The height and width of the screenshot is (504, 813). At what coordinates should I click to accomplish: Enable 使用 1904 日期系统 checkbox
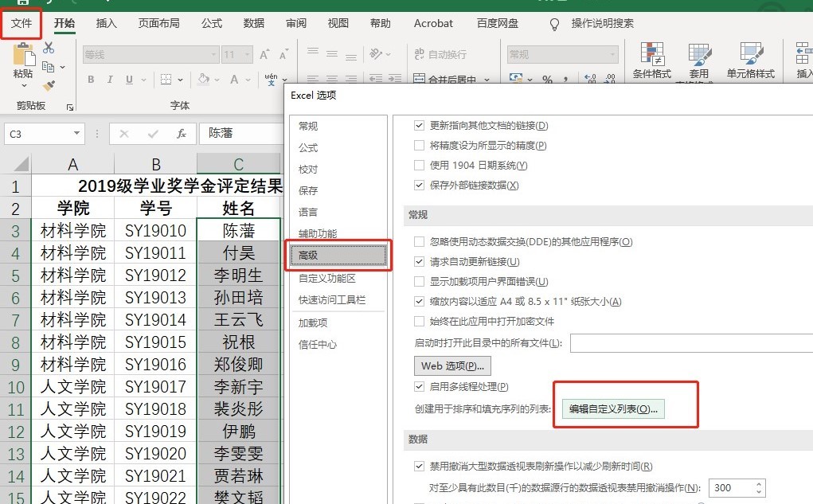coord(419,165)
